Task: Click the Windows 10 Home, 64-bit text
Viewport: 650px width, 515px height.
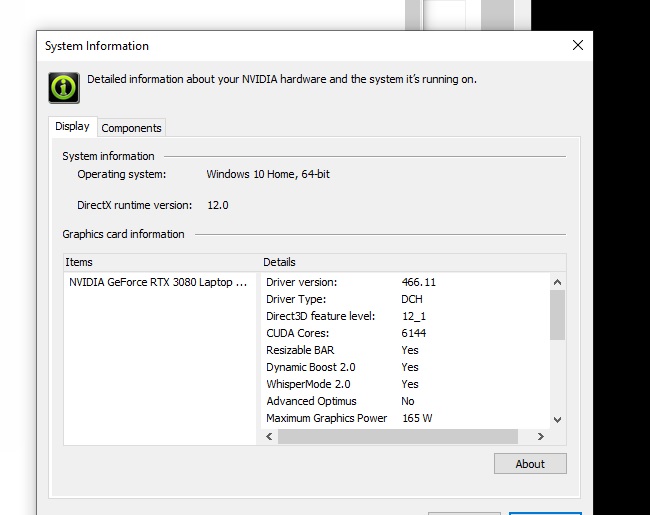Action: click(268, 174)
